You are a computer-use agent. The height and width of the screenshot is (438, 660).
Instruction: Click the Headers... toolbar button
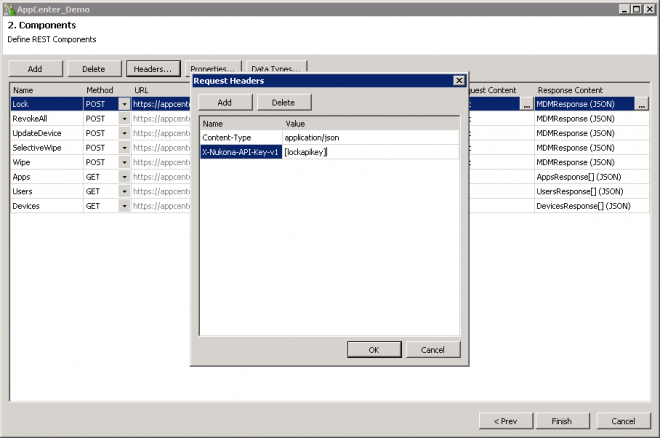point(153,69)
